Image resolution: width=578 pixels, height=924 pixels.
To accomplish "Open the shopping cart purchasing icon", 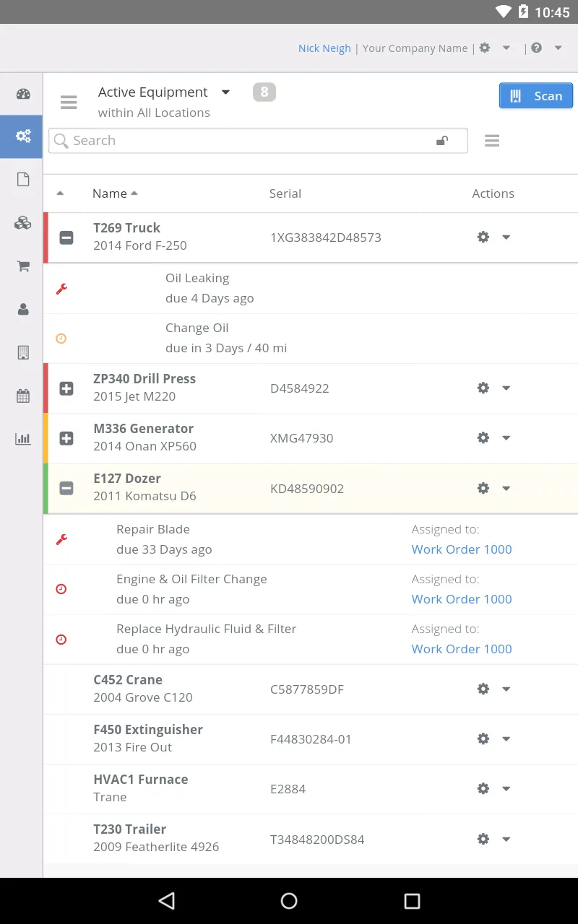I will 22,266.
